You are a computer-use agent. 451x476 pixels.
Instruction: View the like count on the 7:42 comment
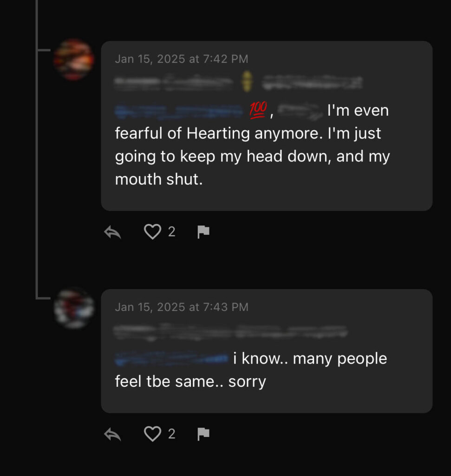171,231
